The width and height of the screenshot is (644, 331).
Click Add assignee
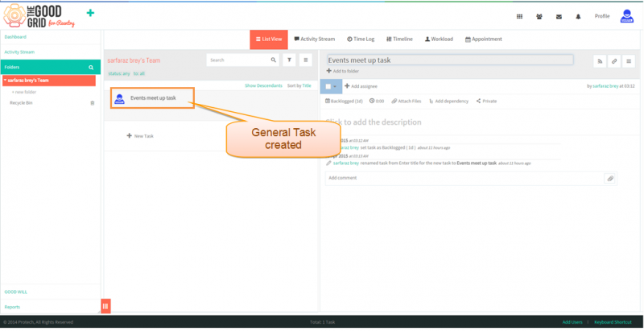click(361, 86)
